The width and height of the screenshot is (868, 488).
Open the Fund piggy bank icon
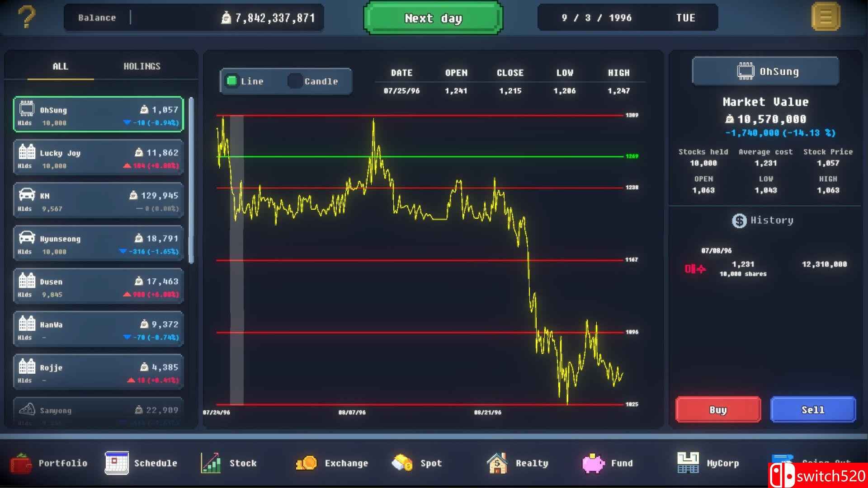593,463
